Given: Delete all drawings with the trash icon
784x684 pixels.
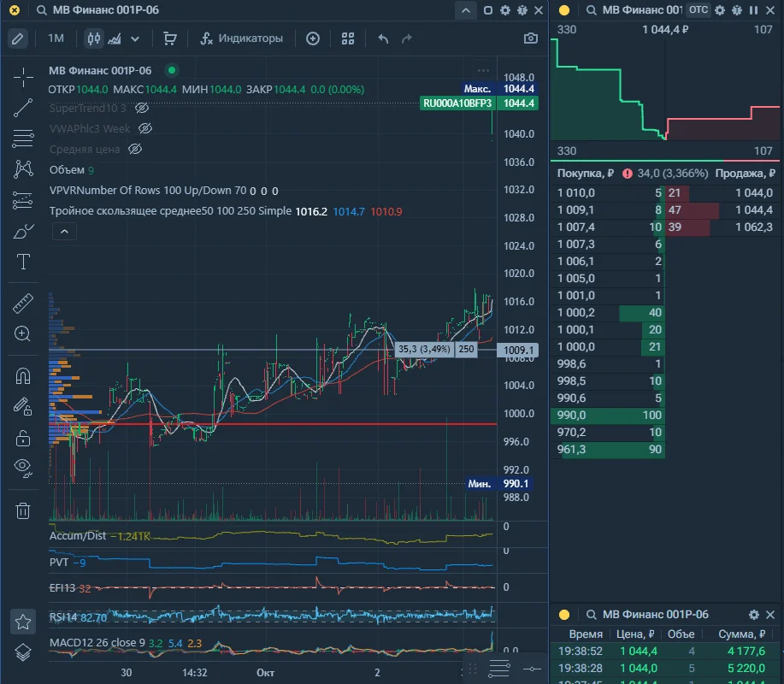Looking at the screenshot, I should pos(23,511).
